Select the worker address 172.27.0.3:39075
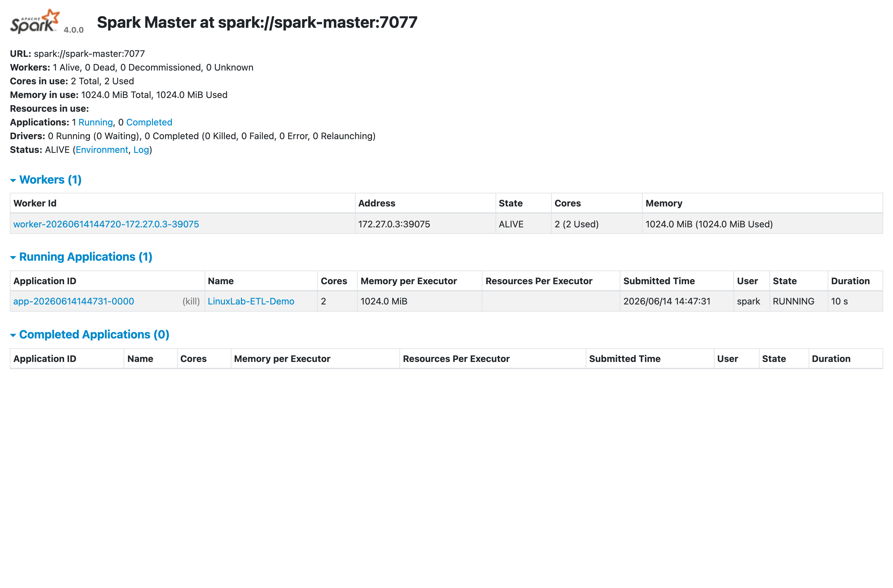This screenshot has width=893, height=588. pyautogui.click(x=394, y=224)
